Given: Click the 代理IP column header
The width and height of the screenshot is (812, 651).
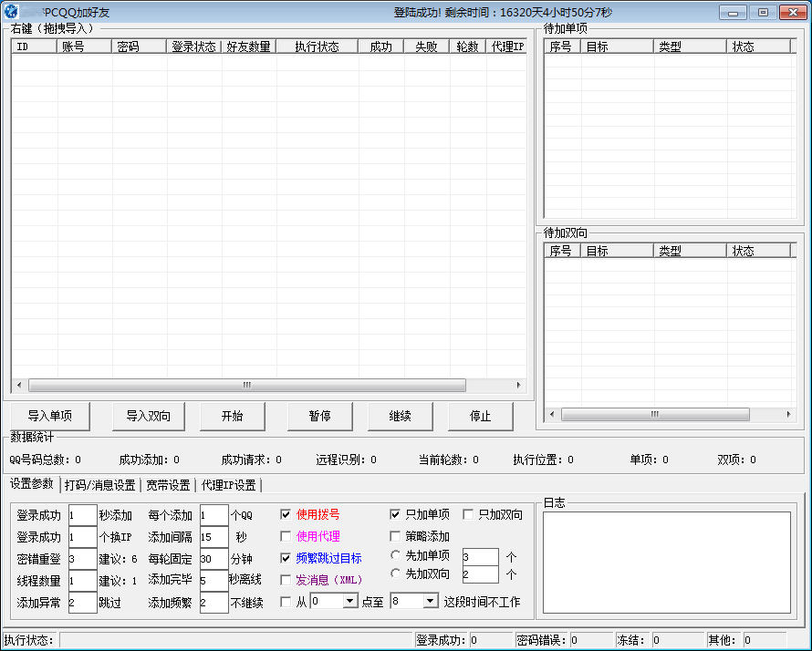Looking at the screenshot, I should click(x=506, y=46).
